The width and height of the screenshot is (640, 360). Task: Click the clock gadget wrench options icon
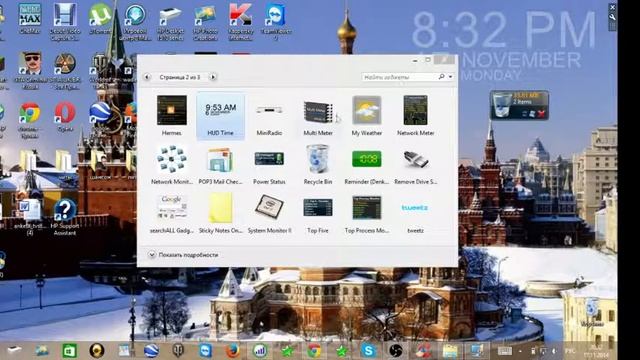[x=612, y=17]
